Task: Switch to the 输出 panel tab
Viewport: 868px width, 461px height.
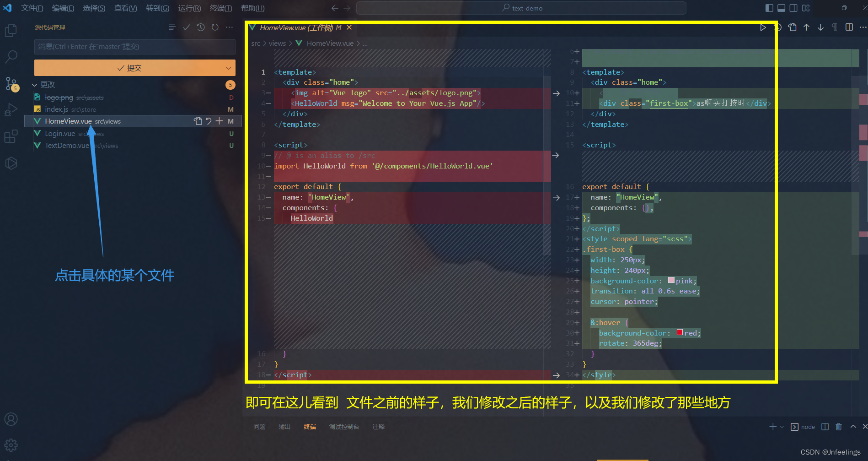Action: coord(284,427)
